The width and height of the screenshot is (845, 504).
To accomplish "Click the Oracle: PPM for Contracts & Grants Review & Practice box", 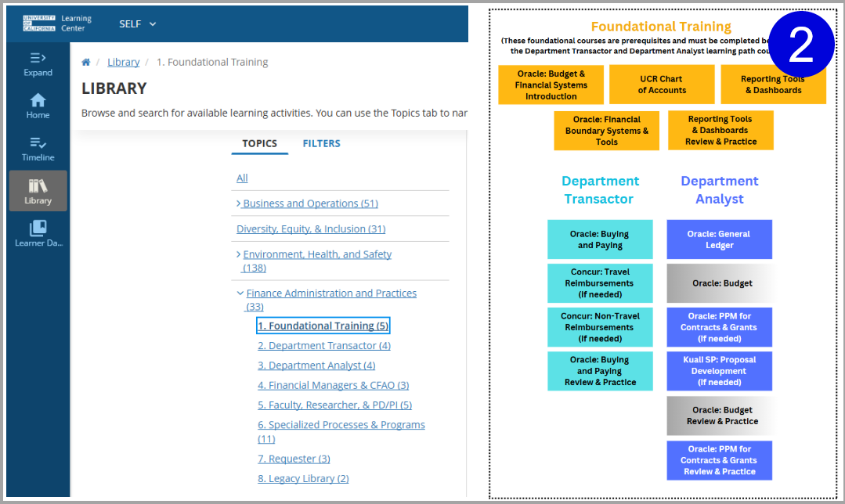I will pyautogui.click(x=720, y=460).
